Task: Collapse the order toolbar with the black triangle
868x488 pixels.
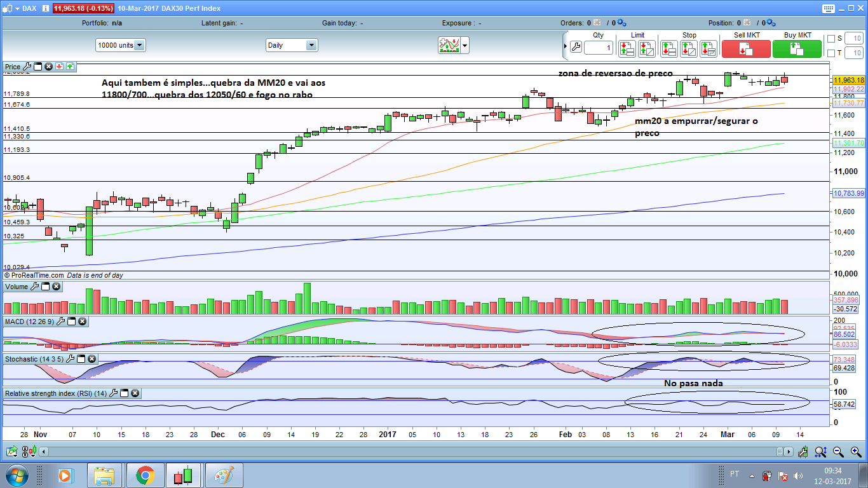Action: tap(566, 46)
